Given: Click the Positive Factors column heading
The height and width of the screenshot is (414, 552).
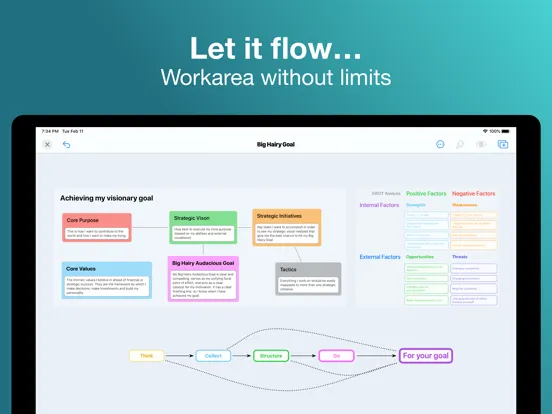Looking at the screenshot, I should (x=426, y=194).
